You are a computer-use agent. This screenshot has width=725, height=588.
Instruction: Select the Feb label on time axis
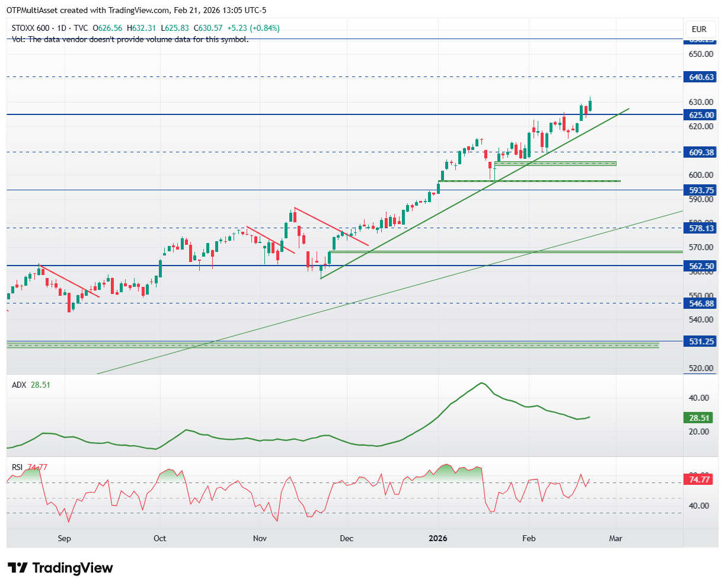point(529,538)
